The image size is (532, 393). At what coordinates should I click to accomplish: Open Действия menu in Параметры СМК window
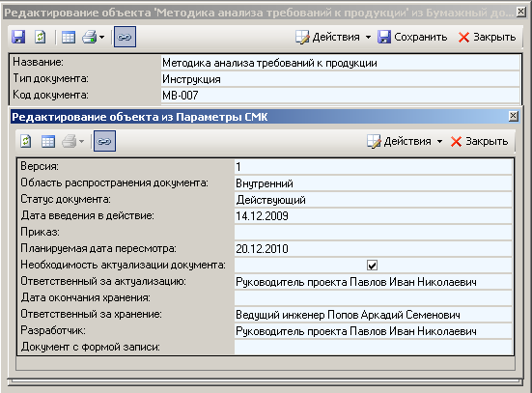(x=405, y=141)
